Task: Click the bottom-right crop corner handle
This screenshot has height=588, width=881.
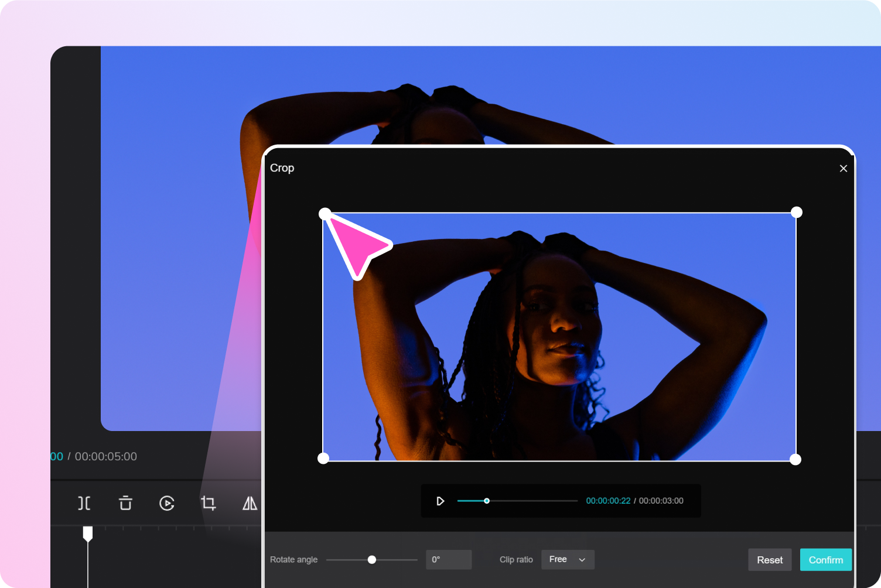Action: point(795,460)
